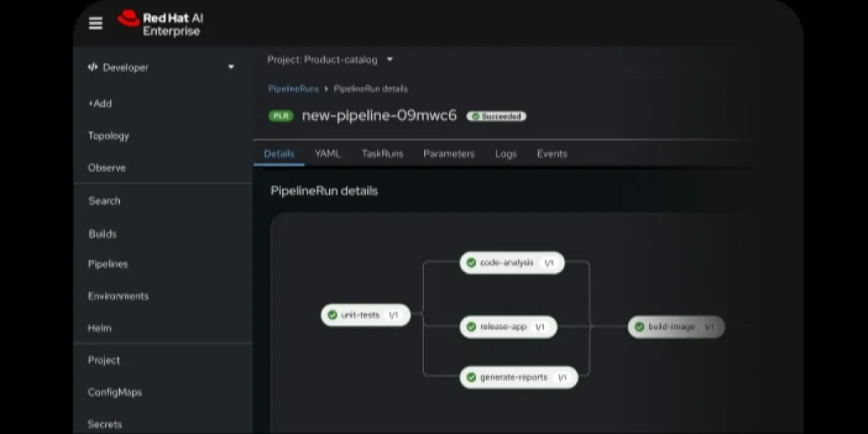Expand the Developer perspective switcher arrow
This screenshot has width=868, height=434.
[x=231, y=67]
